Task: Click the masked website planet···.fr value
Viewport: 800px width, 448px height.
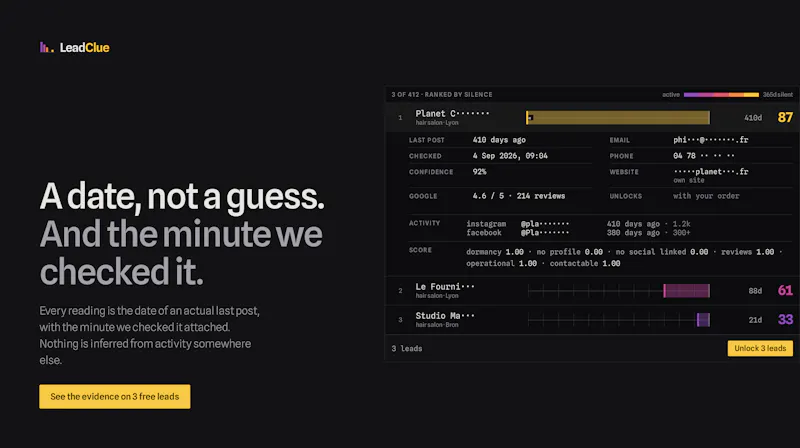Action: (711, 171)
